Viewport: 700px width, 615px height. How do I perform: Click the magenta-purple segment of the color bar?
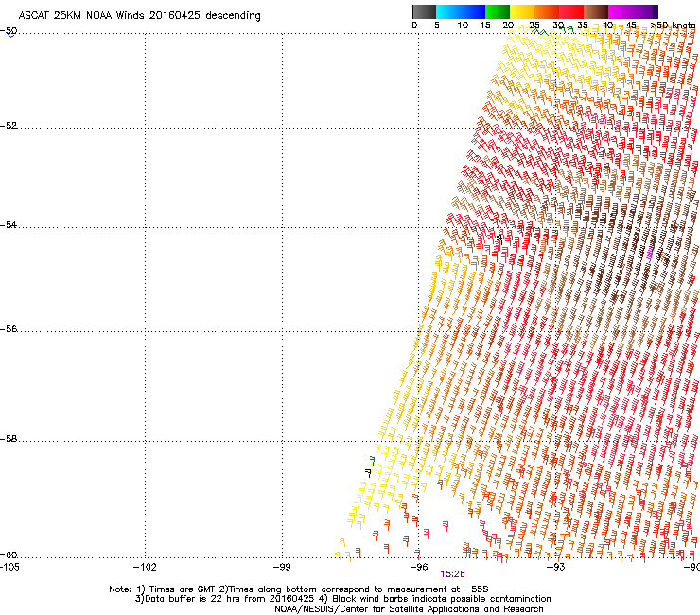(633, 11)
